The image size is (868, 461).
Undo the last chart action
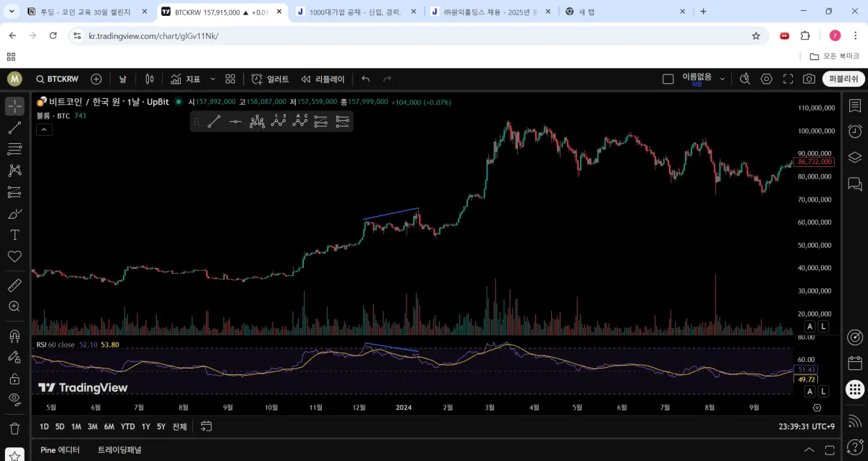coord(365,79)
